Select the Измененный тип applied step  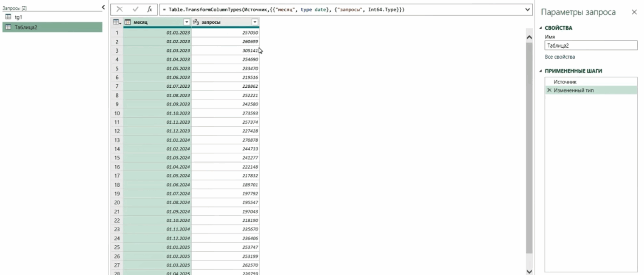tap(591, 90)
